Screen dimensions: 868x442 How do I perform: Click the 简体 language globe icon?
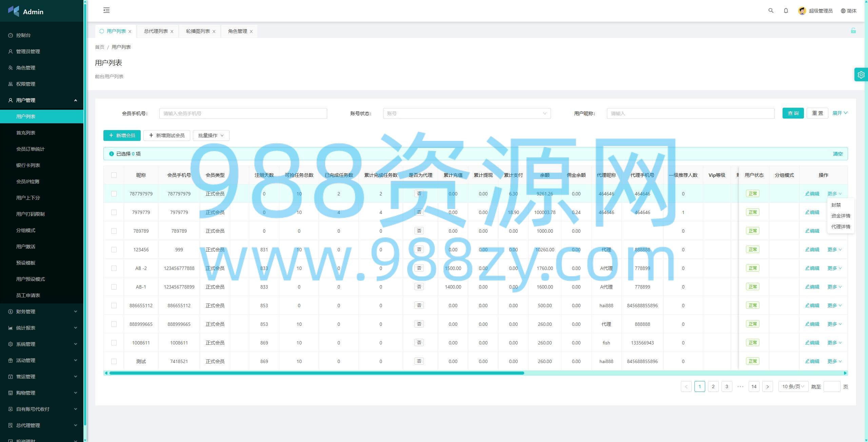[843, 11]
